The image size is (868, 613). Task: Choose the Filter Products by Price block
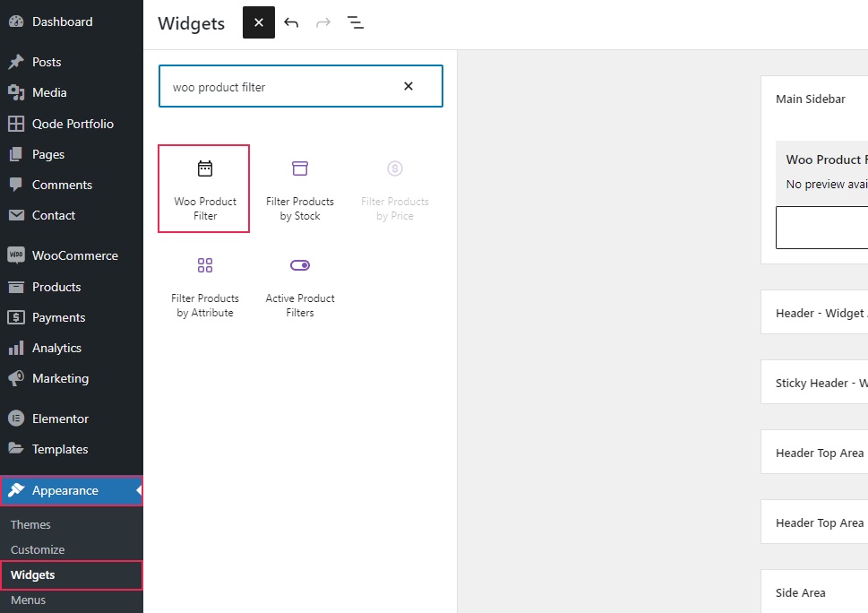(395, 189)
